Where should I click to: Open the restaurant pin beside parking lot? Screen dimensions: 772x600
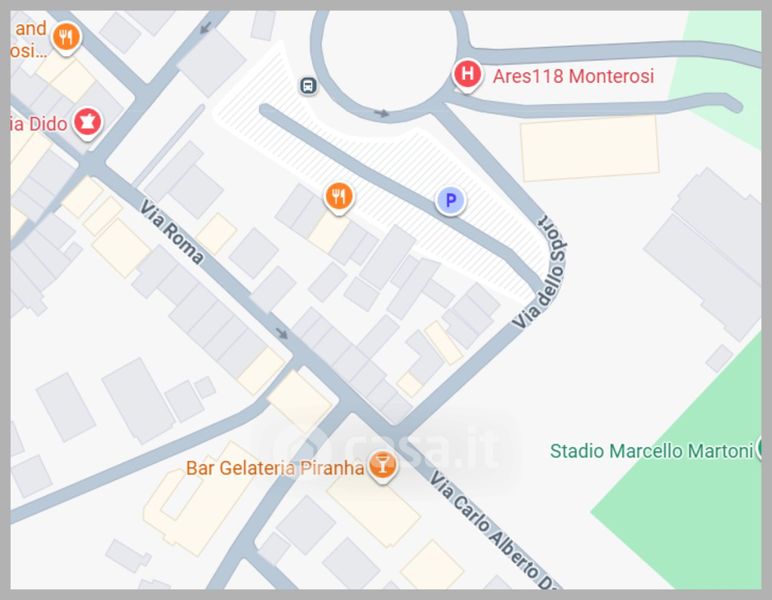coord(339,198)
